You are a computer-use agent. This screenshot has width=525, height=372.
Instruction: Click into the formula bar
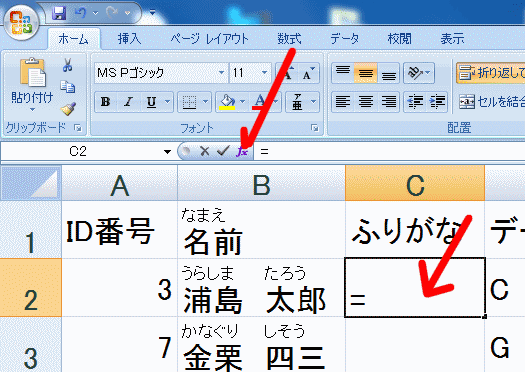coord(389,152)
